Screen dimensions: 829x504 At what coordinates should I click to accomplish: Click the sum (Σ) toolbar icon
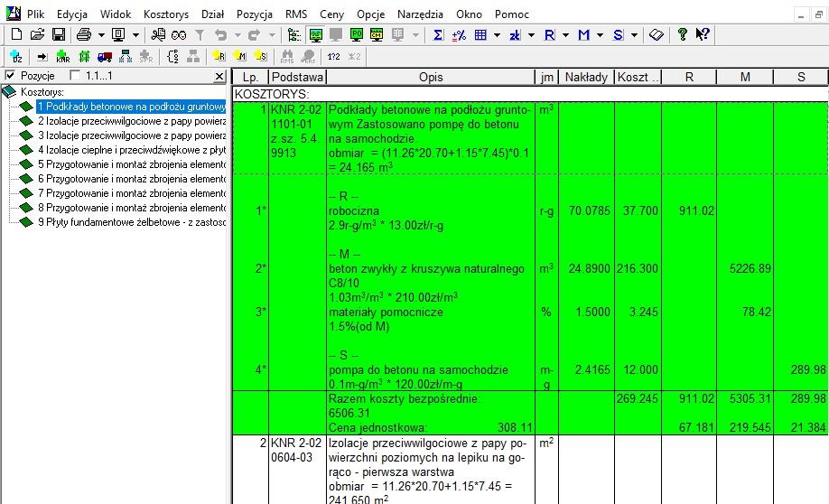(438, 34)
